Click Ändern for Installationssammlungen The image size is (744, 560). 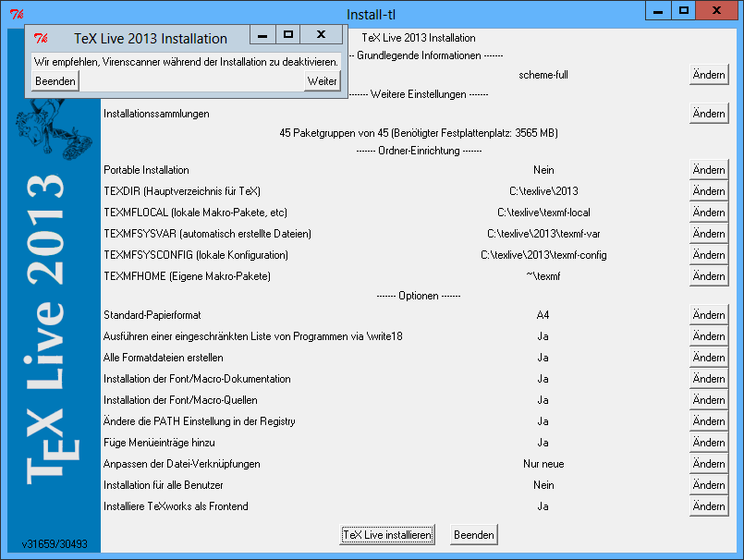[x=709, y=114]
